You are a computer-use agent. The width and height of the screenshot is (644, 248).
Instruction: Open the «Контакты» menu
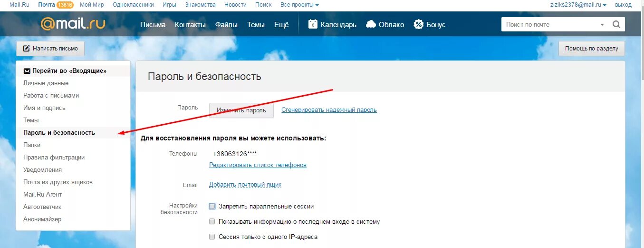click(x=190, y=25)
